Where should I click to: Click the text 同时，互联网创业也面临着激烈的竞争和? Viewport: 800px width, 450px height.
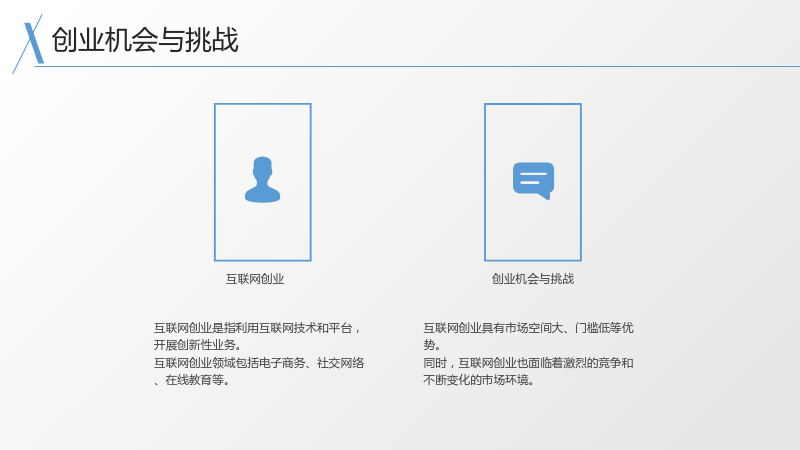pyautogui.click(x=528, y=363)
